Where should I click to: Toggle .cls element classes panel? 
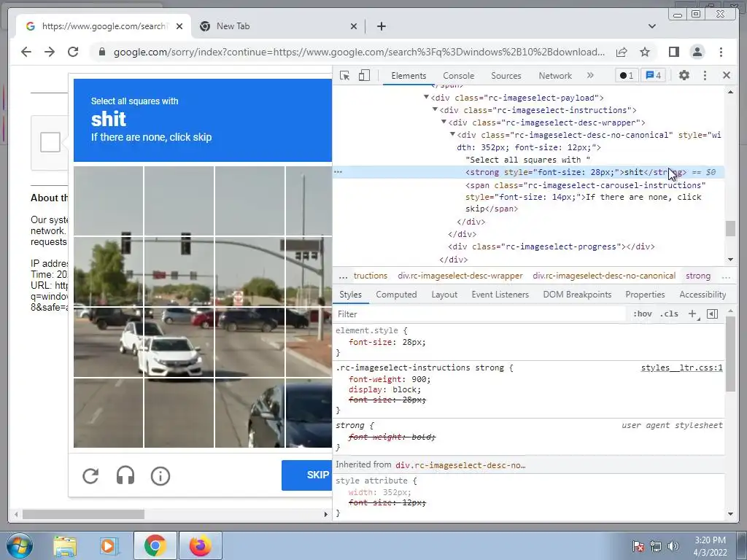point(669,314)
